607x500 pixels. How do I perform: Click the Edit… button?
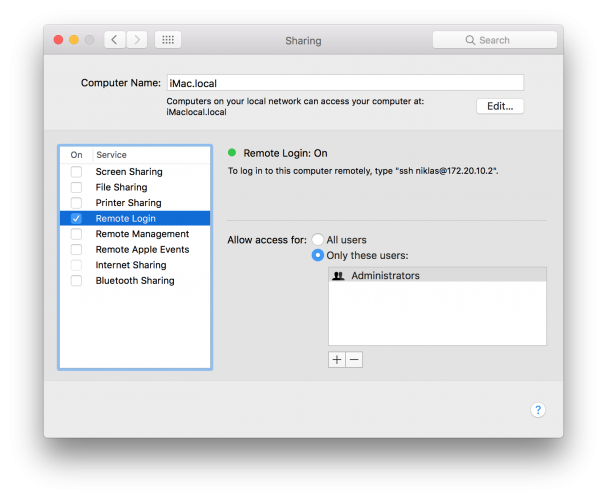[500, 106]
